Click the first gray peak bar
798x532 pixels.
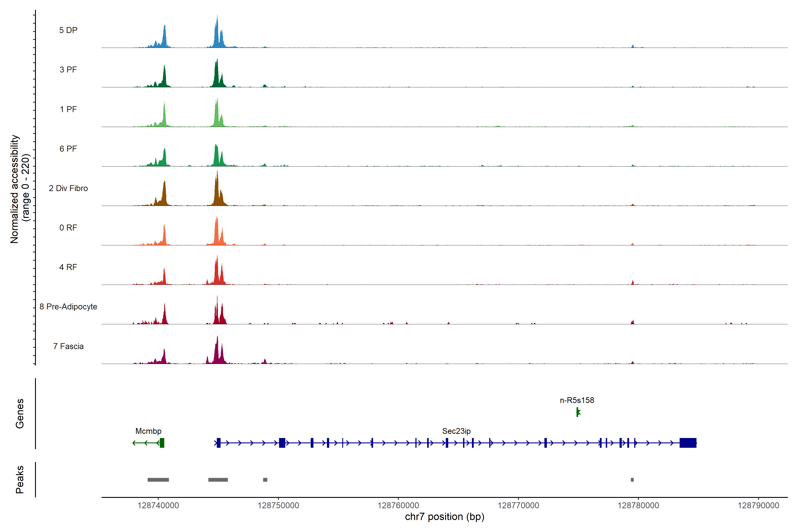click(x=158, y=480)
